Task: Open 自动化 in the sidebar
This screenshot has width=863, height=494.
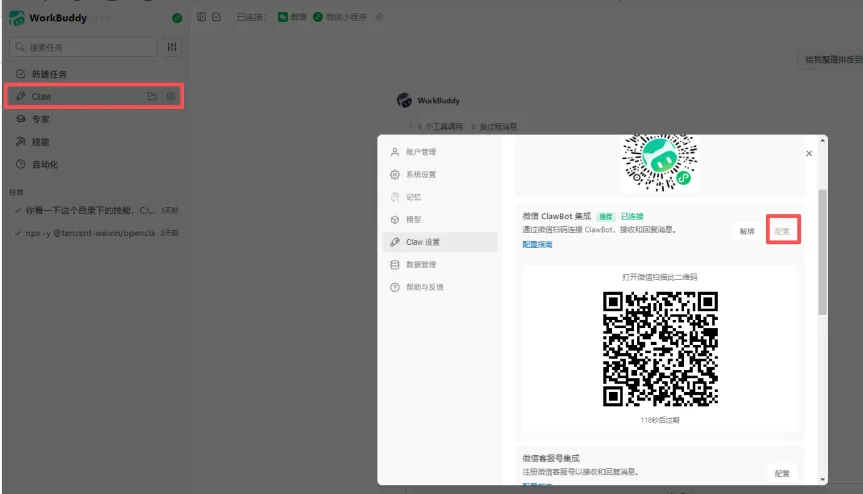Action: (x=94, y=164)
